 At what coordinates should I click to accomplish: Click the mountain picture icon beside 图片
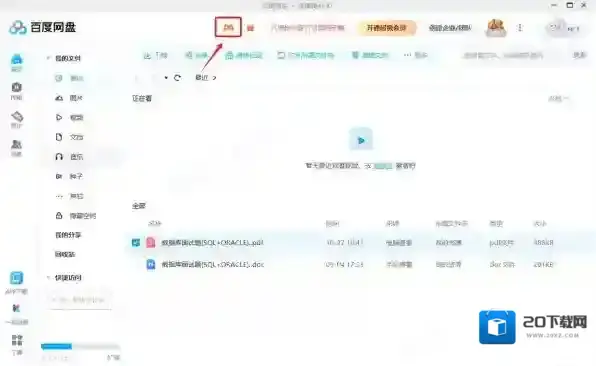click(x=59, y=98)
